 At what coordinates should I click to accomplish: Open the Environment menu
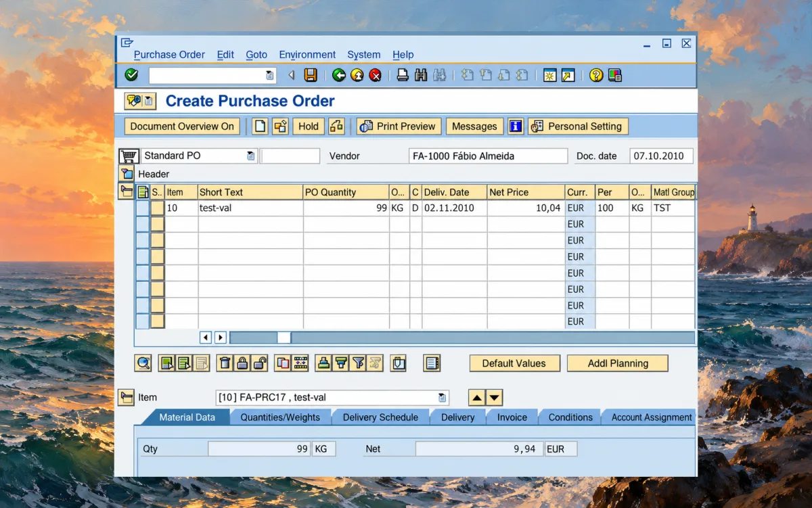(307, 55)
